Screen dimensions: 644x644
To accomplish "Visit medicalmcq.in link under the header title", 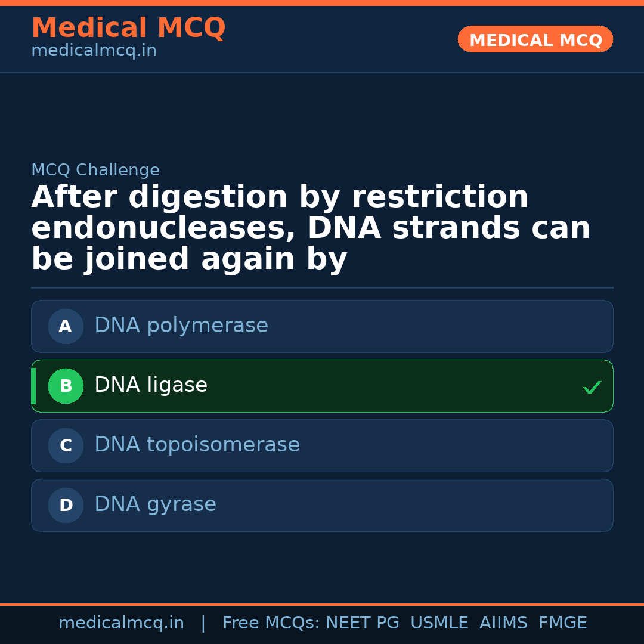I will pos(94,51).
